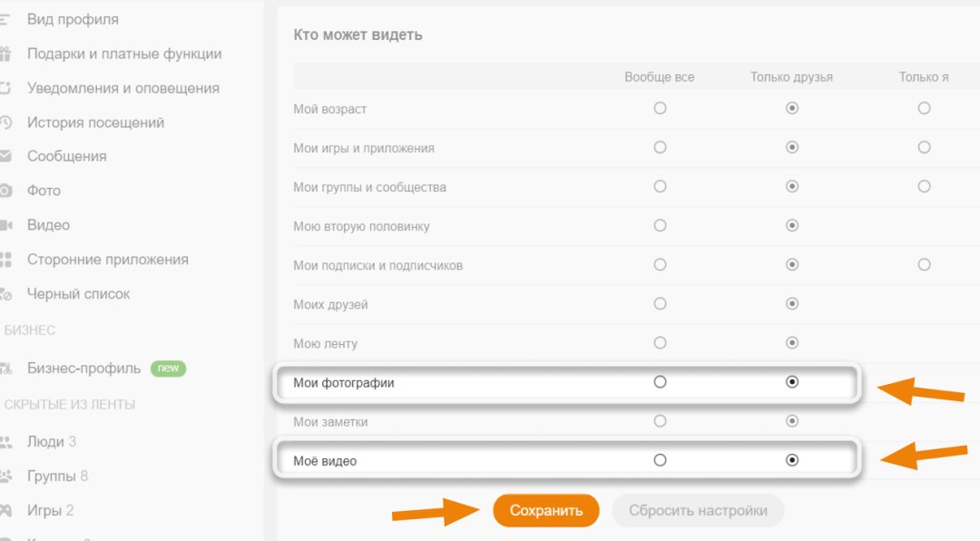The image size is (980, 541).
Task: Click the gift icon beside paid features
Action: 5,54
